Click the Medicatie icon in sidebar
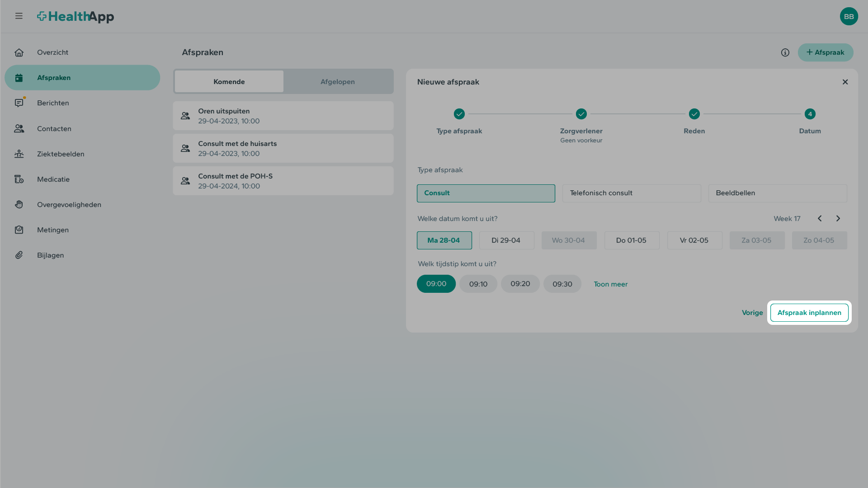The height and width of the screenshot is (488, 868). [19, 179]
